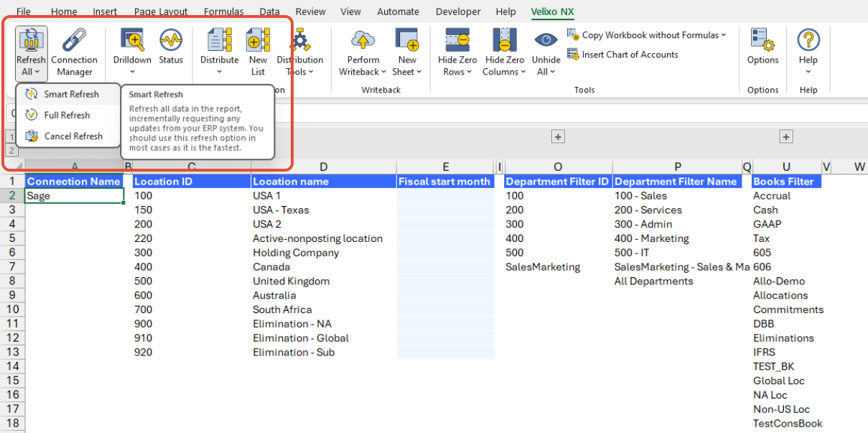Click the New Sheet icon
The width and height of the screenshot is (868, 433).
[407, 39]
